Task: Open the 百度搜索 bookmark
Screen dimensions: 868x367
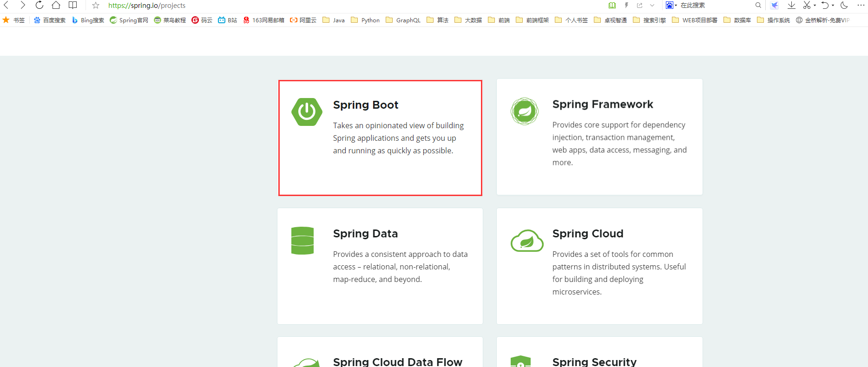Action: coord(50,20)
